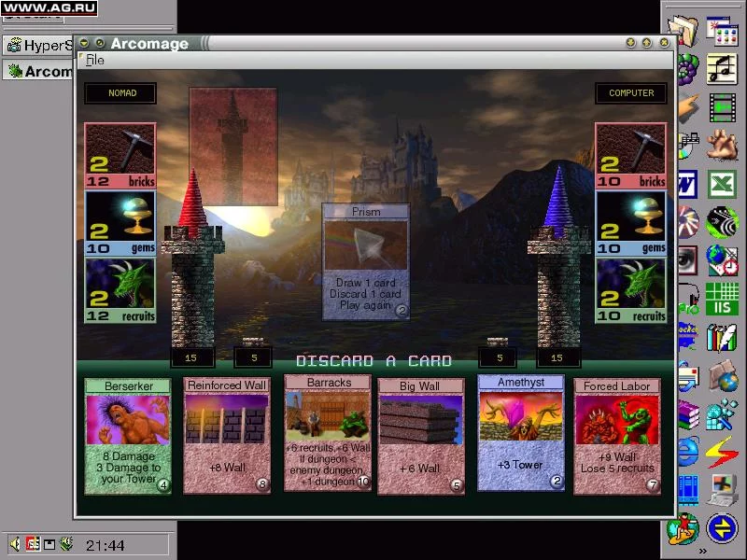This screenshot has height=560, width=747.
Task: Click the COMPUTER player name label
Action: [631, 92]
